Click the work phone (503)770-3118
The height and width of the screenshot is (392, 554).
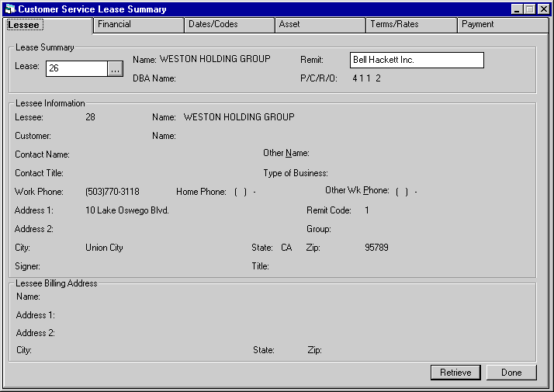[113, 192]
